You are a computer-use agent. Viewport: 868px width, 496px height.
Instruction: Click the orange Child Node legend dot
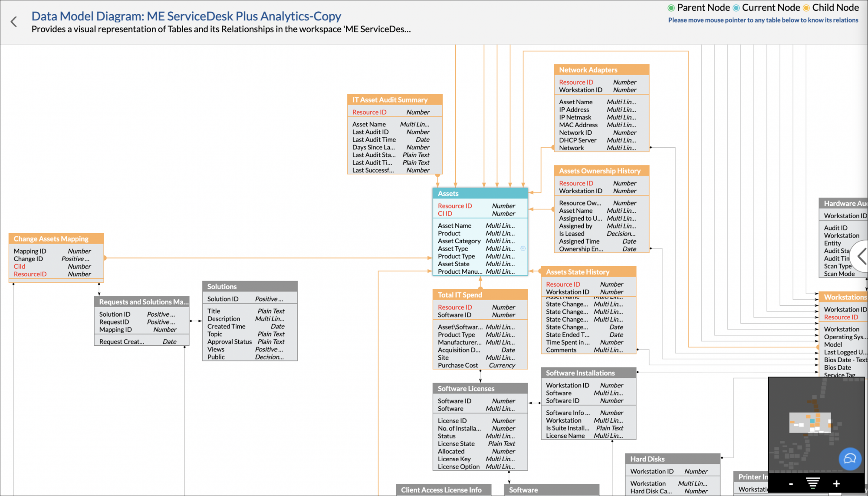[806, 8]
